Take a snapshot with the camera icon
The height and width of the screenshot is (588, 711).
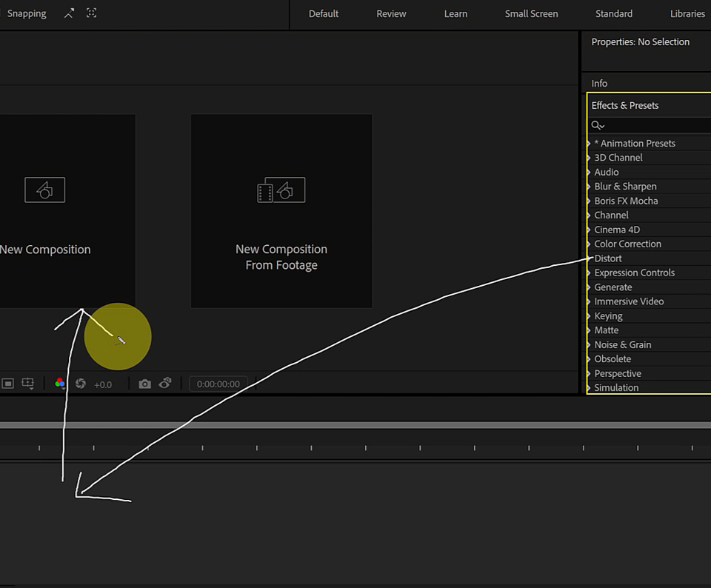tap(144, 384)
